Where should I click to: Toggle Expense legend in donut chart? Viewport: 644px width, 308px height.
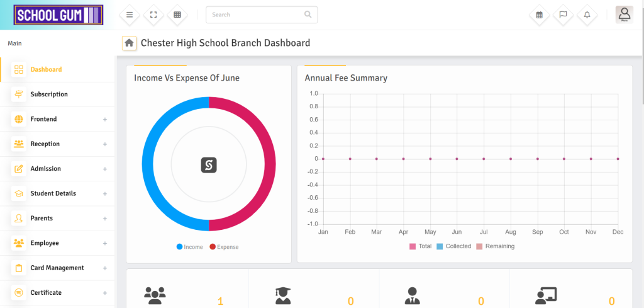click(224, 247)
